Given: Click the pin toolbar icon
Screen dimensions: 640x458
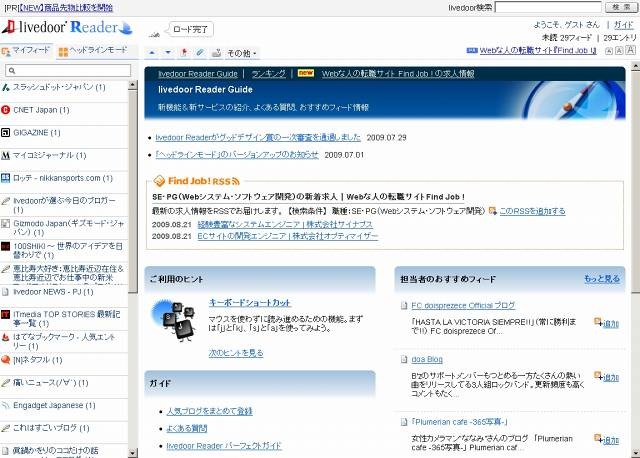Looking at the screenshot, I should pos(184,52).
